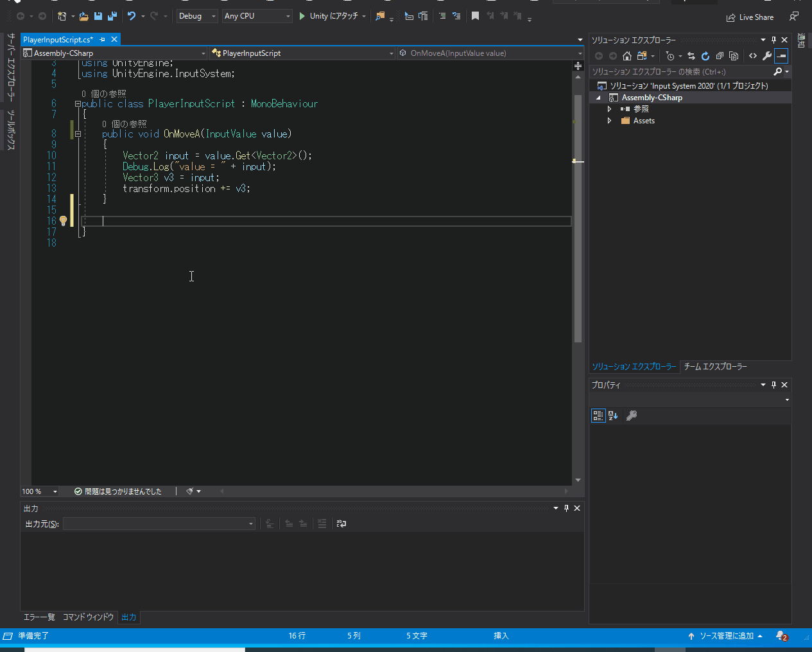
Task: Switch to the エラー一覧 tab
Action: [x=39, y=617]
